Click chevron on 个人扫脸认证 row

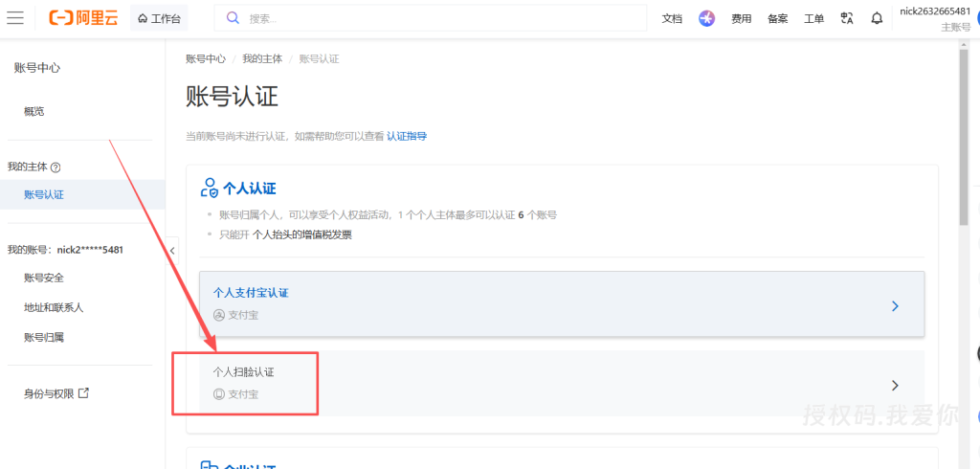point(895,385)
